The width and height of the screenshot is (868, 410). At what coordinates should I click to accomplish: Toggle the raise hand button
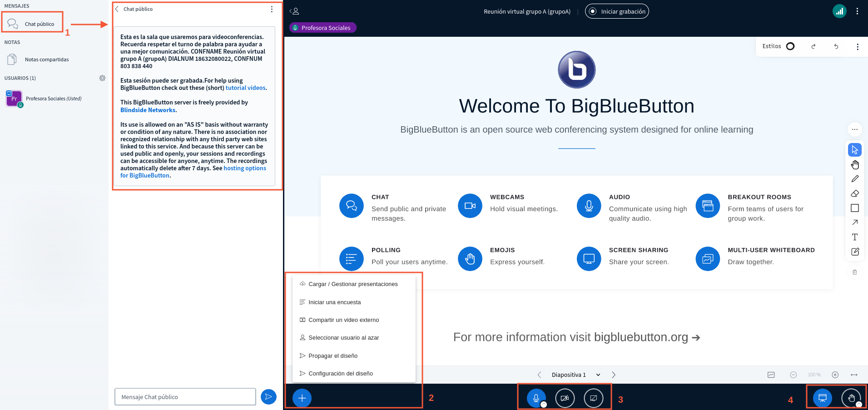tap(851, 398)
